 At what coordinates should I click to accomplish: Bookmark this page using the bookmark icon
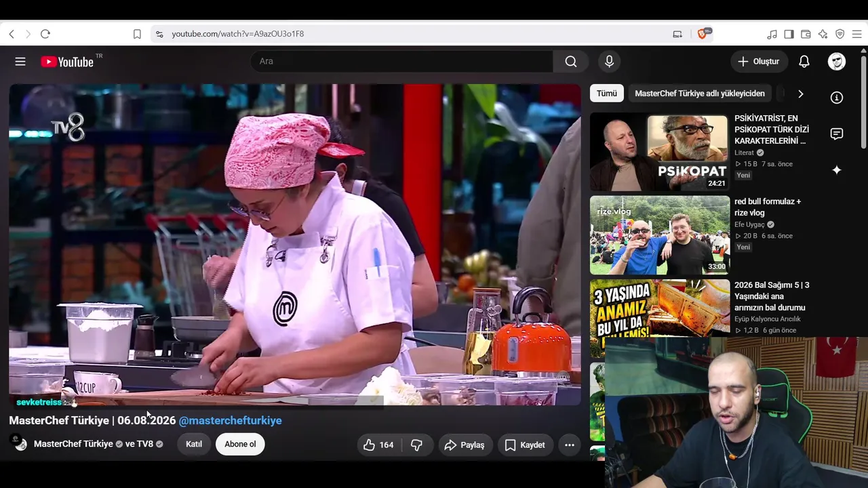click(x=137, y=34)
